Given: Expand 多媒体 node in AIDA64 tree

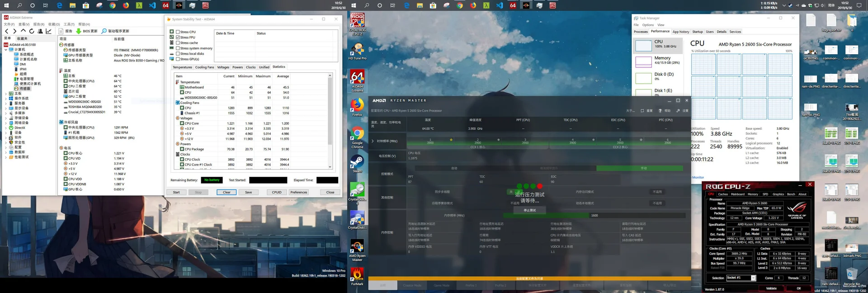Looking at the screenshot, I should click(x=6, y=113).
